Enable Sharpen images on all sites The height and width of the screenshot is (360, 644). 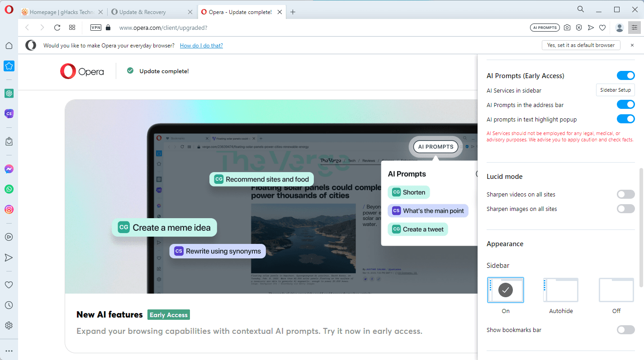[626, 209]
